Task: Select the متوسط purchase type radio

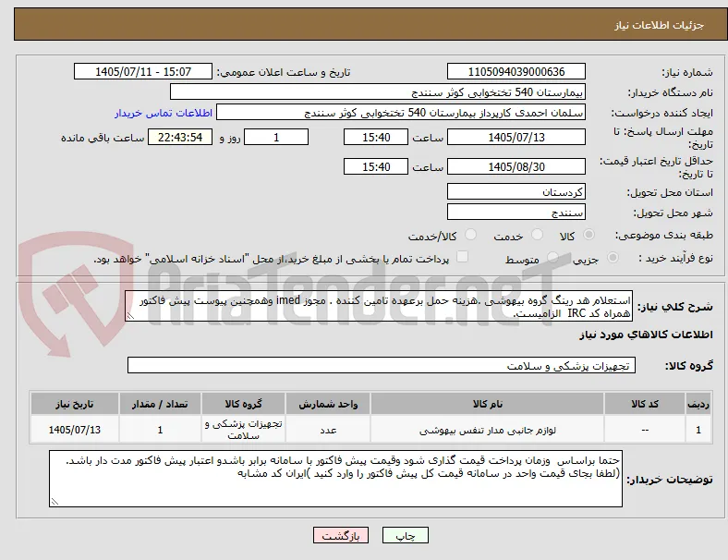Action: 552,257
